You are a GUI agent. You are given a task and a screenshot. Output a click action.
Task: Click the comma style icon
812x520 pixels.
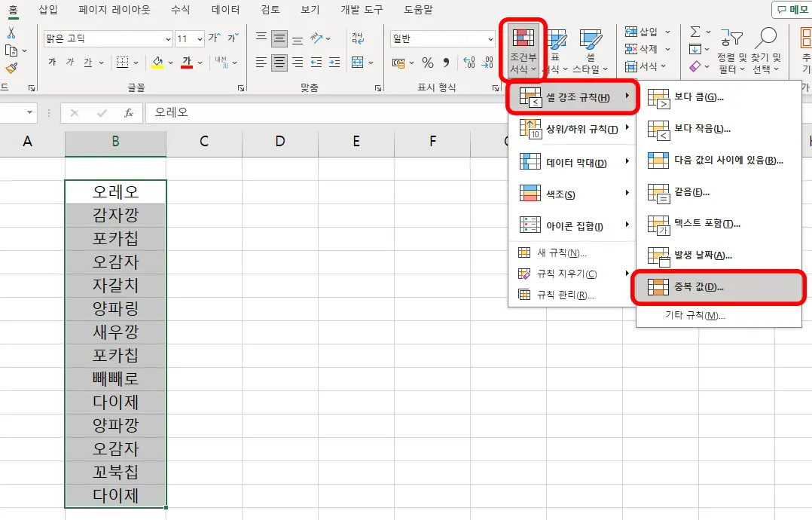446,63
